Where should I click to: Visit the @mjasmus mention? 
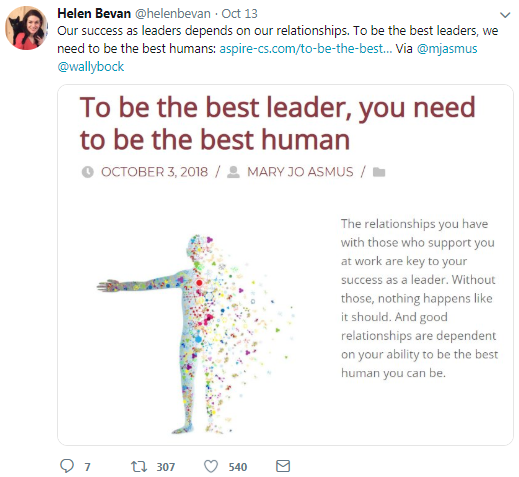pos(447,49)
